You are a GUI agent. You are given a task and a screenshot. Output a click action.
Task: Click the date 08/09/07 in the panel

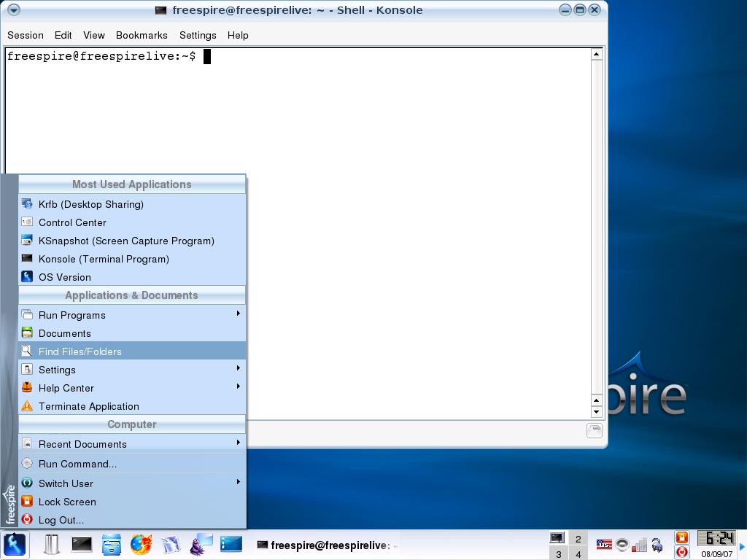(x=716, y=554)
